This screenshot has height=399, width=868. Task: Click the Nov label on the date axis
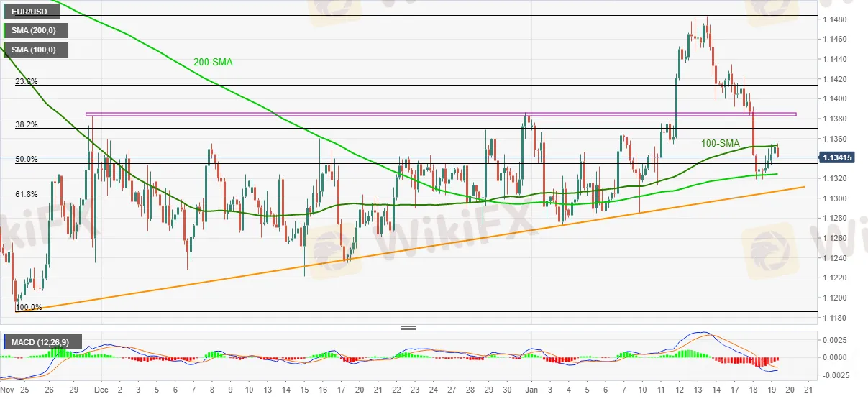coord(8,389)
